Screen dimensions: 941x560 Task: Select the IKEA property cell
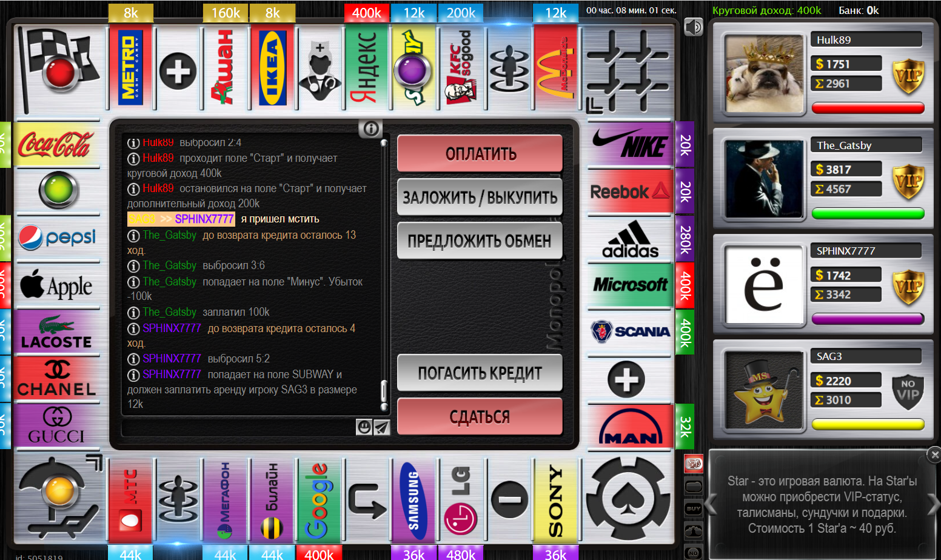click(272, 68)
